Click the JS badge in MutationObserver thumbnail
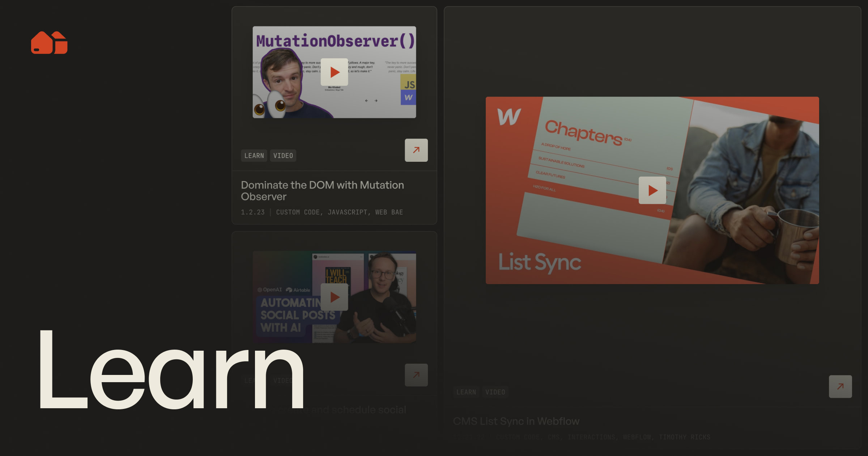This screenshot has height=456, width=868. tap(409, 84)
